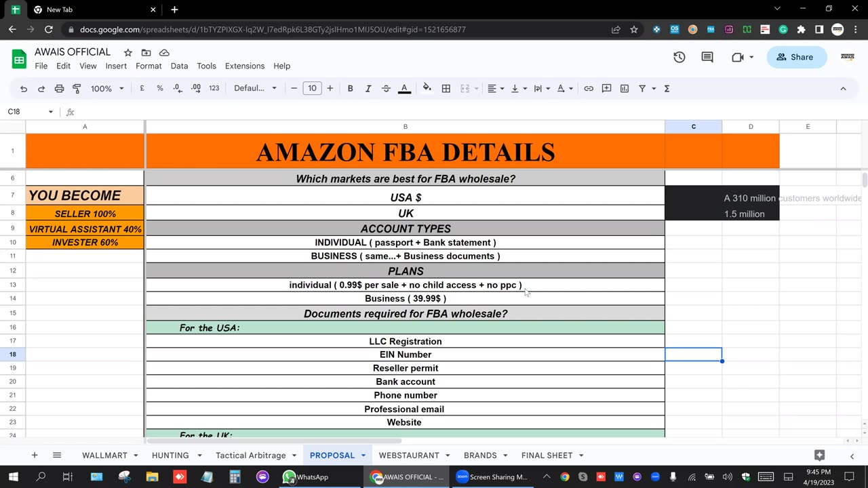Open Google Sheets home icon
This screenshot has height=488, width=868.
tap(19, 58)
